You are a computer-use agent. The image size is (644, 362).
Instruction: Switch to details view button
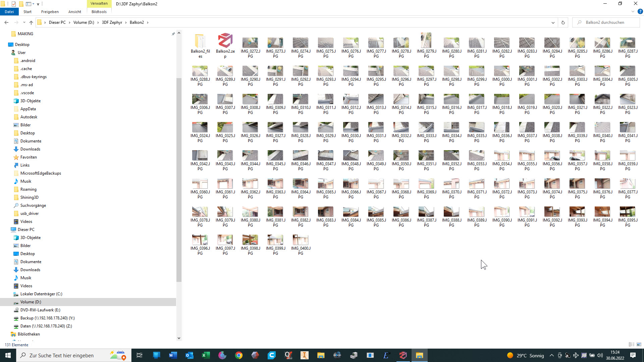coord(631,345)
